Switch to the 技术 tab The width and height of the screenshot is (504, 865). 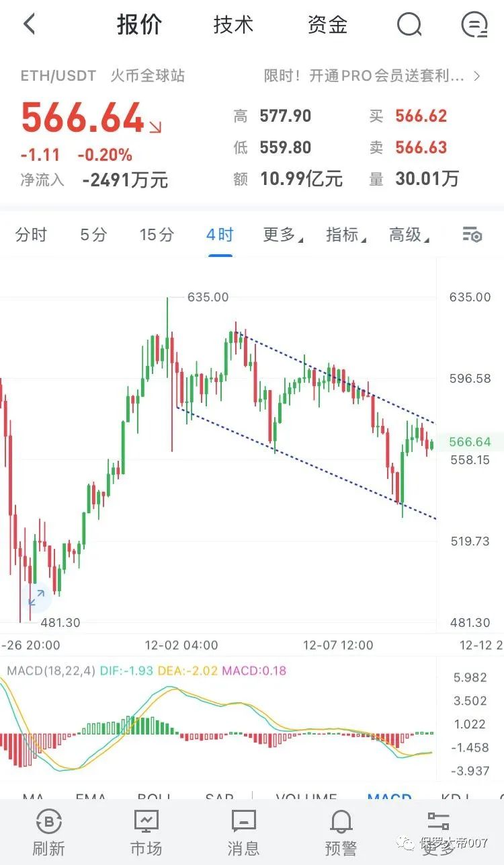coord(233,24)
